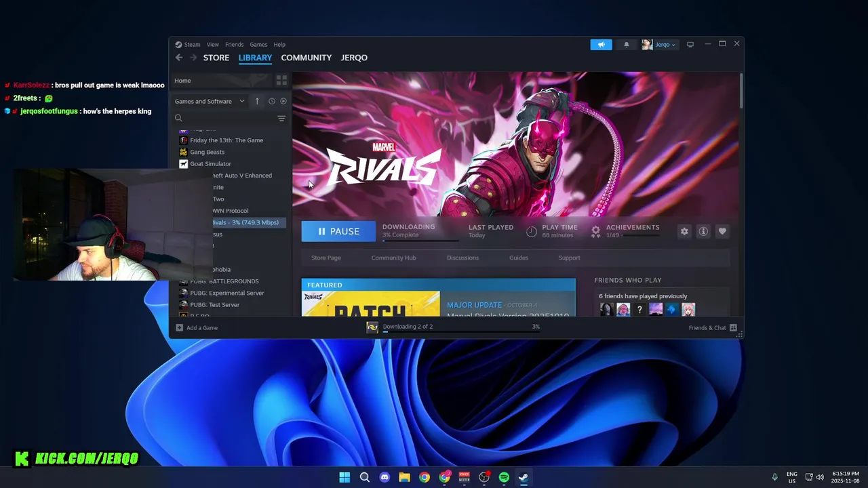Open the STORE tab
Screen dimensions: 868x488
click(216, 58)
